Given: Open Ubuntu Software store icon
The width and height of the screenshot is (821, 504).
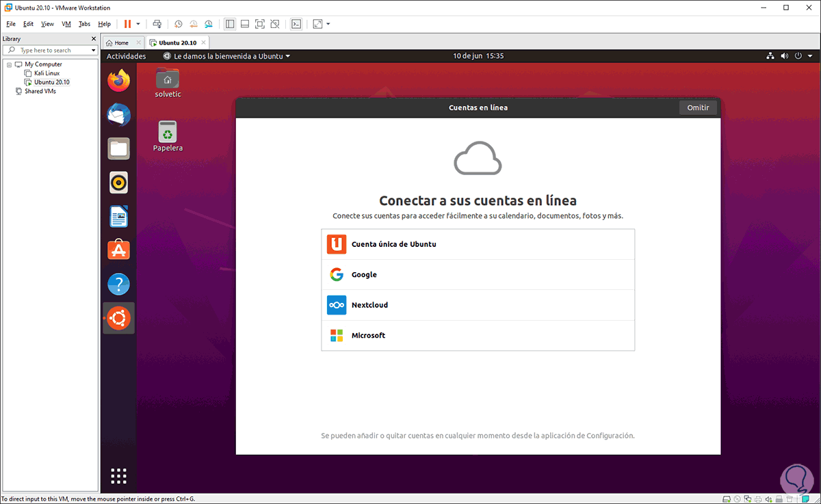Looking at the screenshot, I should [x=119, y=250].
